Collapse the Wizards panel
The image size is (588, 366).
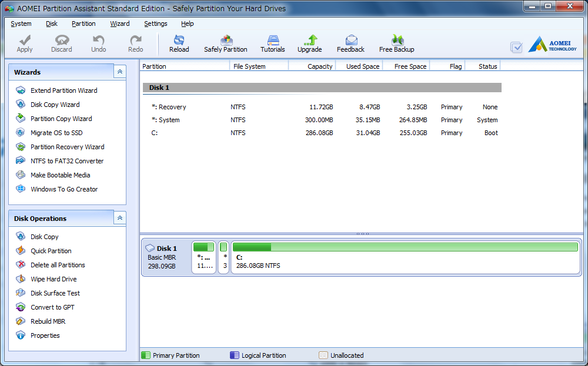119,72
